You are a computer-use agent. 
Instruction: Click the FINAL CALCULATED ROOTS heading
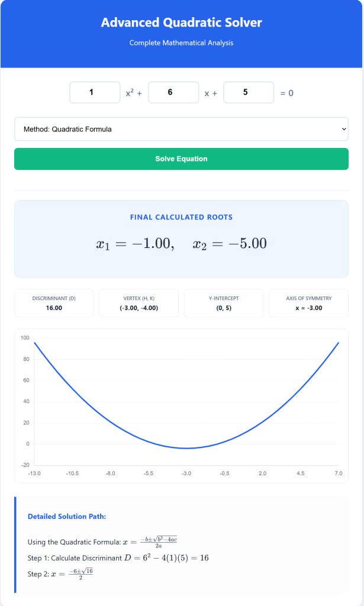pyautogui.click(x=181, y=217)
